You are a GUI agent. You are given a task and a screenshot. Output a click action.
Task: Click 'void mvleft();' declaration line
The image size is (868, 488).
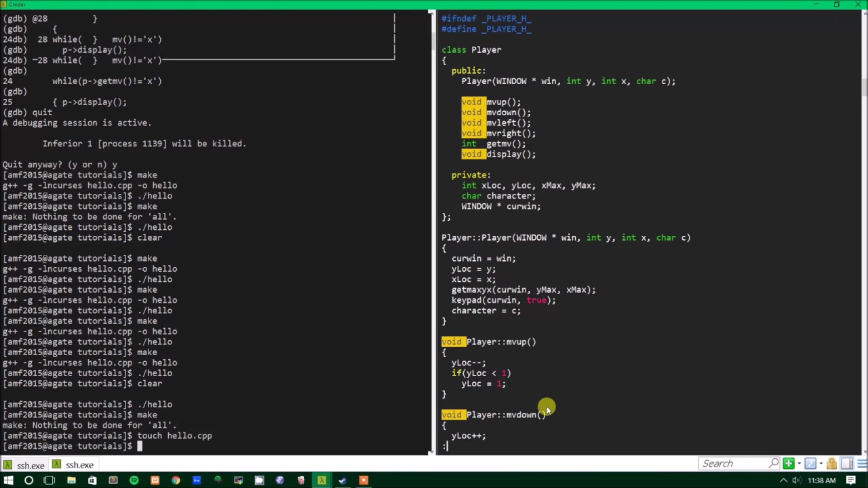[x=496, y=123]
